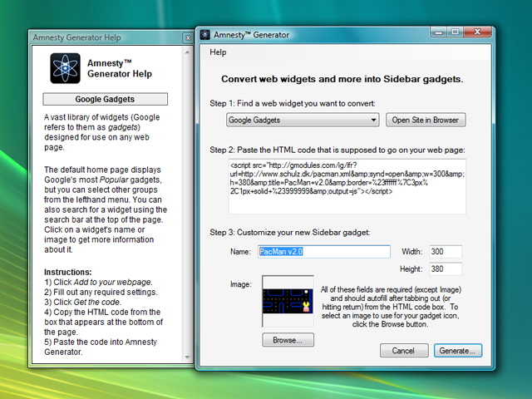Click the Help window scrollbar up arrow

tap(187, 52)
